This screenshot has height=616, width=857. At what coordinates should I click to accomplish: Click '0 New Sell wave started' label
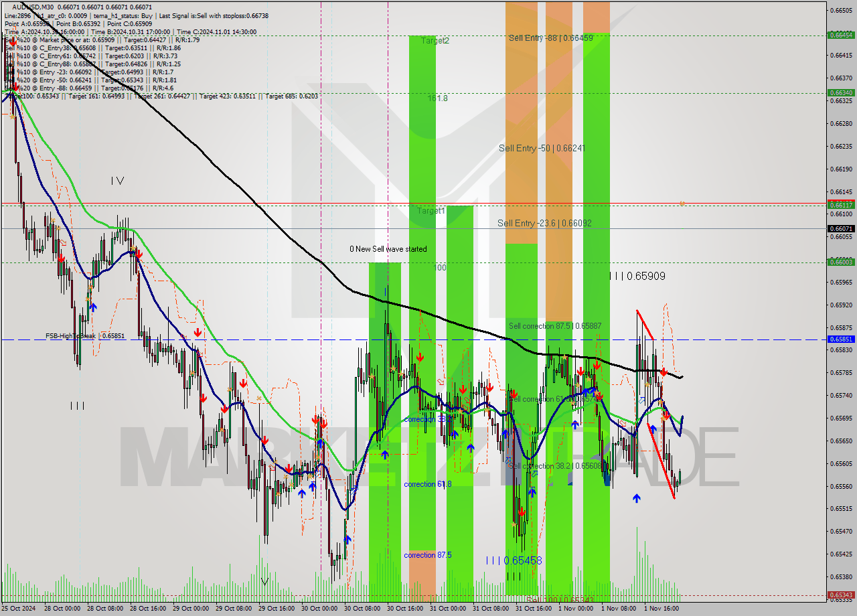(x=388, y=249)
